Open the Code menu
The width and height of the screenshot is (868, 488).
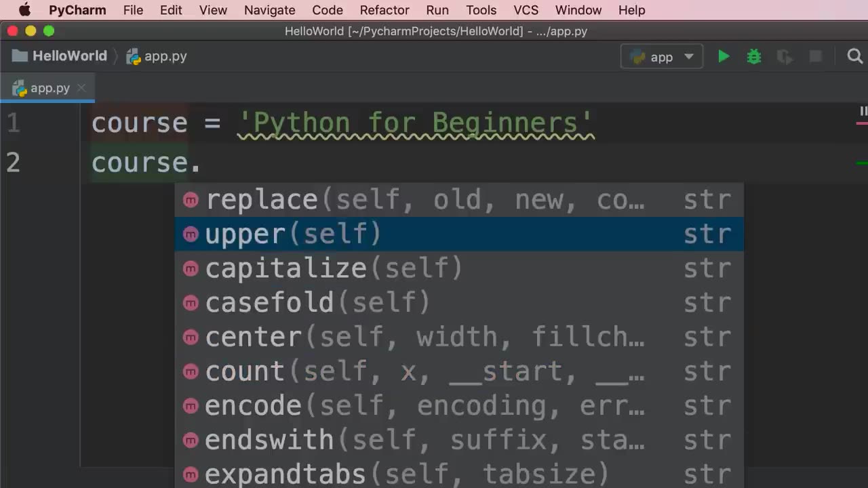pyautogui.click(x=328, y=10)
